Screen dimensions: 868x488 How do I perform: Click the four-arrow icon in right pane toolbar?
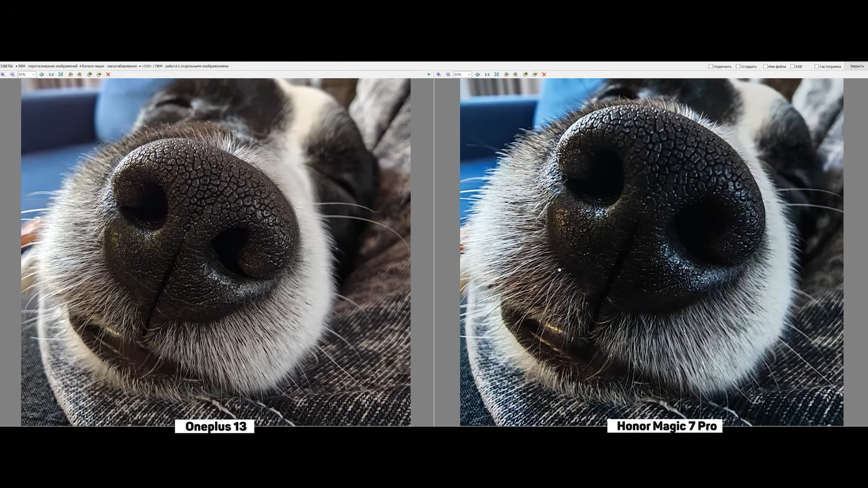(477, 74)
